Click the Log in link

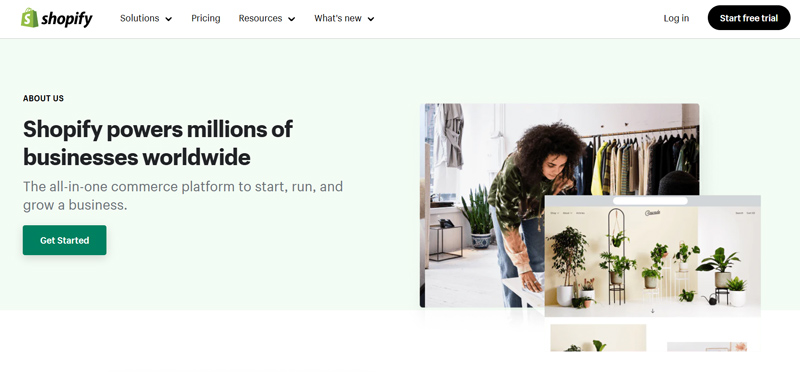click(676, 18)
